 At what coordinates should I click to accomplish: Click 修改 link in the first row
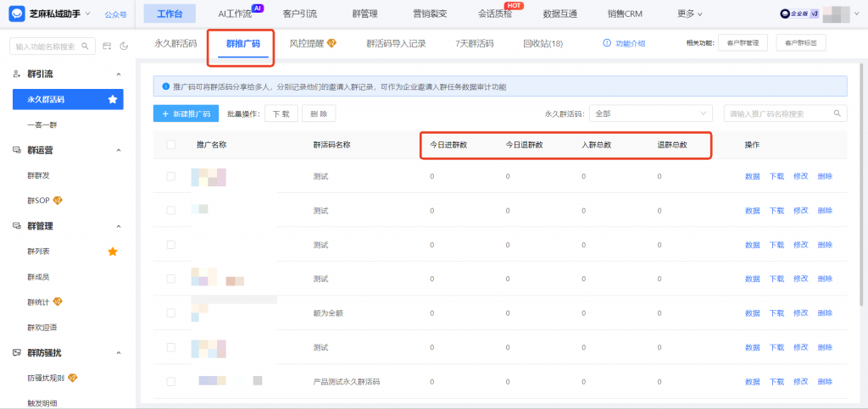coord(800,176)
